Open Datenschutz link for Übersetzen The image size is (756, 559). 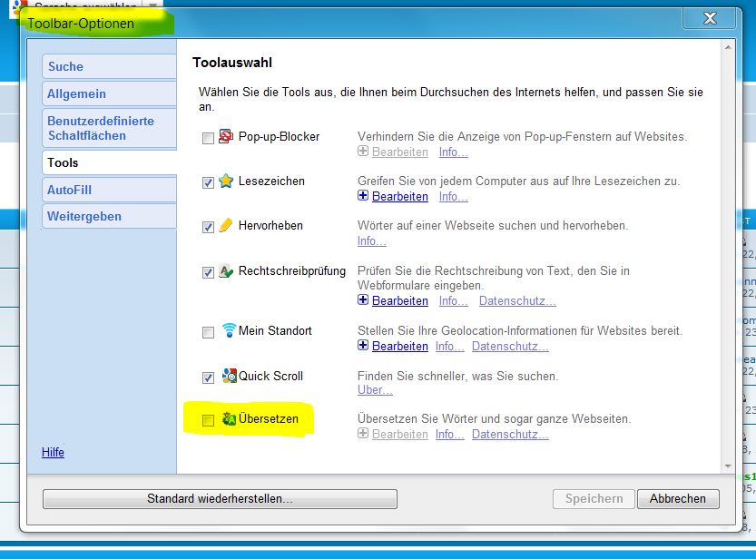coord(510,434)
